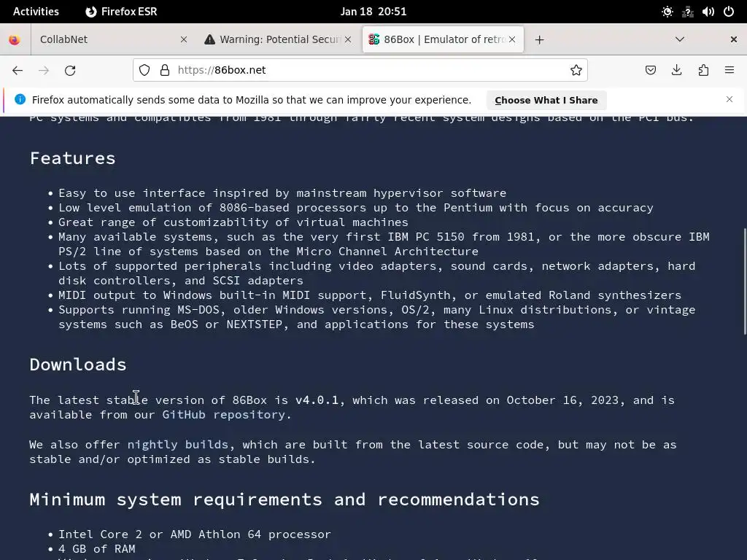Open the clock and calendar panel
The image size is (747, 560).
pos(373,12)
